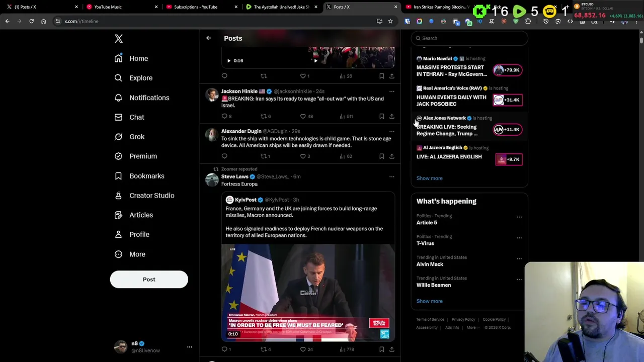Open Jackson Hinkle profile name
644x362 pixels.
239,92
